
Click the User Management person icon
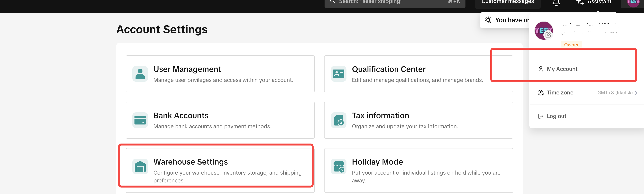pos(140,74)
